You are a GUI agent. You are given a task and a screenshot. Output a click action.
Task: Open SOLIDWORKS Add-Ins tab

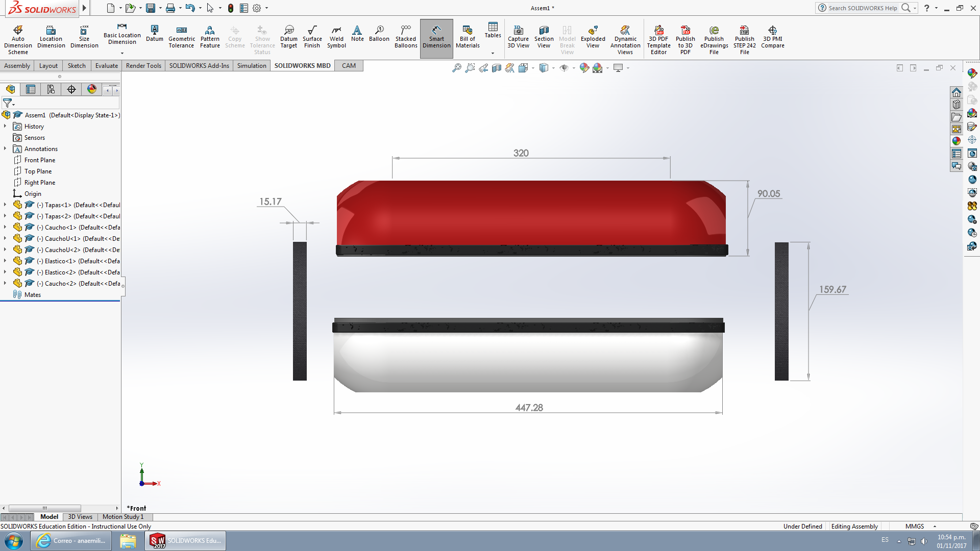(199, 66)
